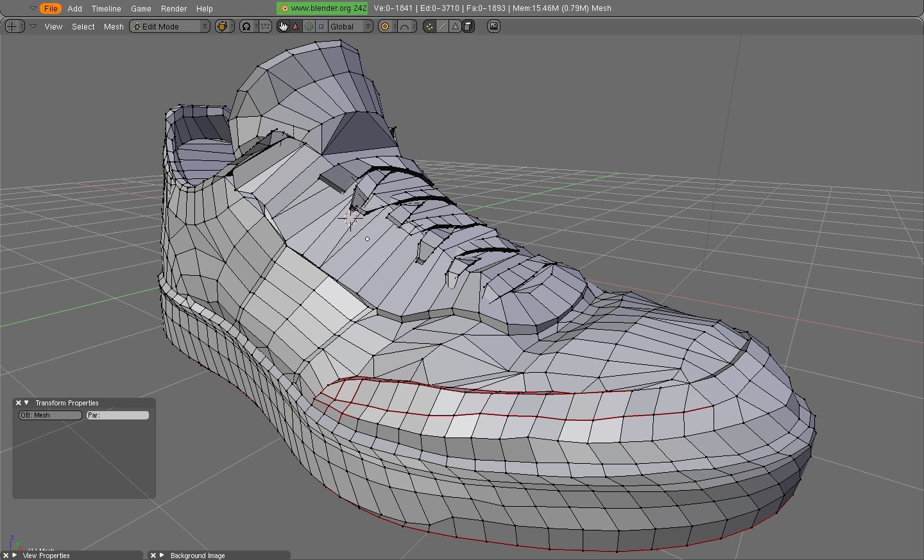Close the Transform Properties panel
The width and height of the screenshot is (924, 560).
(x=19, y=403)
